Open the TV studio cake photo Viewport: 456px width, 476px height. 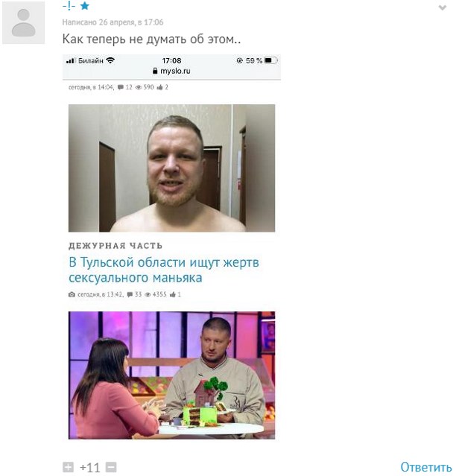pos(171,375)
